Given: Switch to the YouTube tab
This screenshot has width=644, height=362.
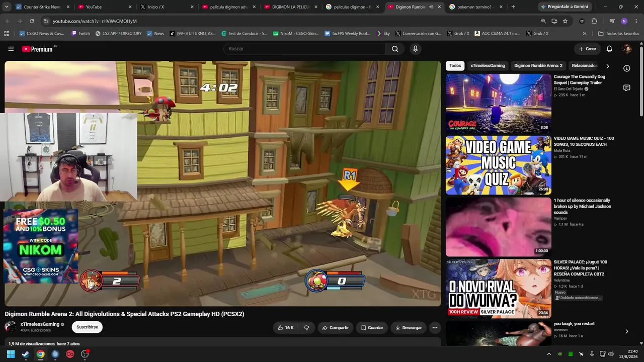Looking at the screenshot, I should pos(104,7).
